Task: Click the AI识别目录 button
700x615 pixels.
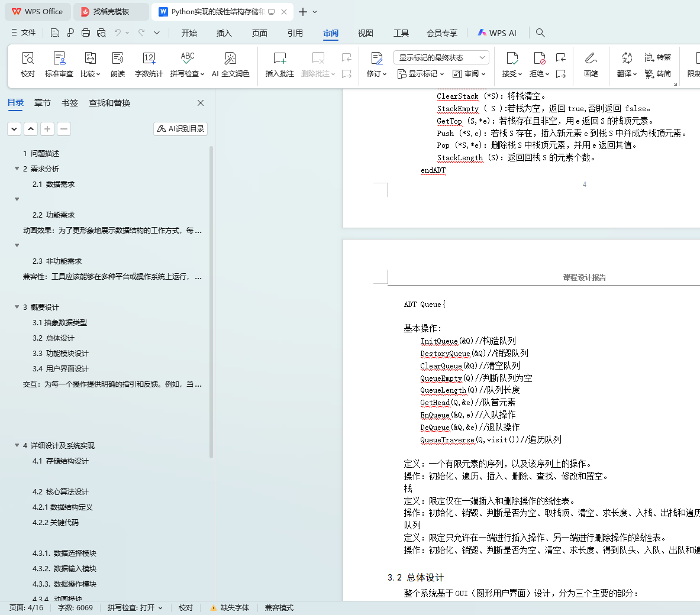Action: pos(180,128)
